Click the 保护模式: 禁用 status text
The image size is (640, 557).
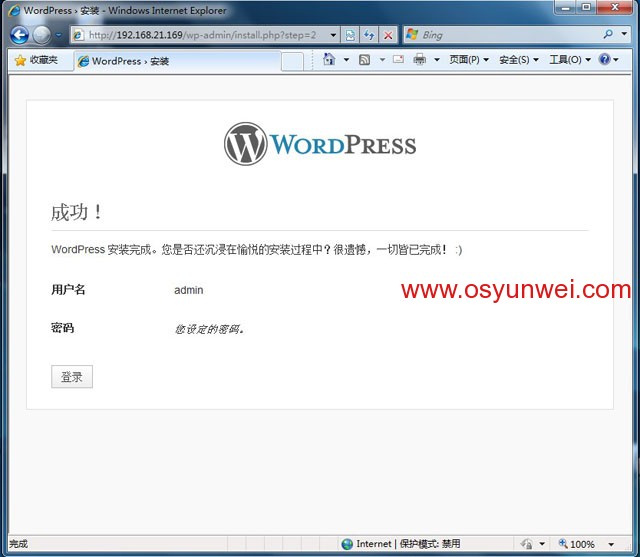coord(430,544)
